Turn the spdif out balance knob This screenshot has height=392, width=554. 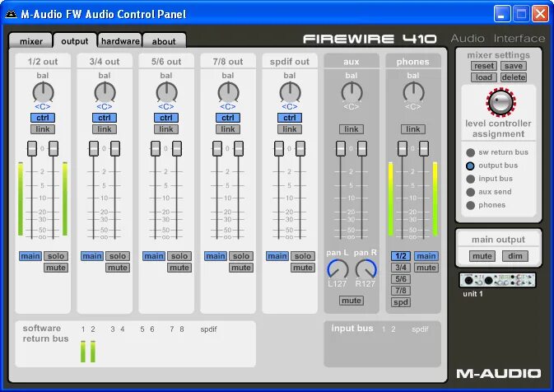pyautogui.click(x=290, y=92)
